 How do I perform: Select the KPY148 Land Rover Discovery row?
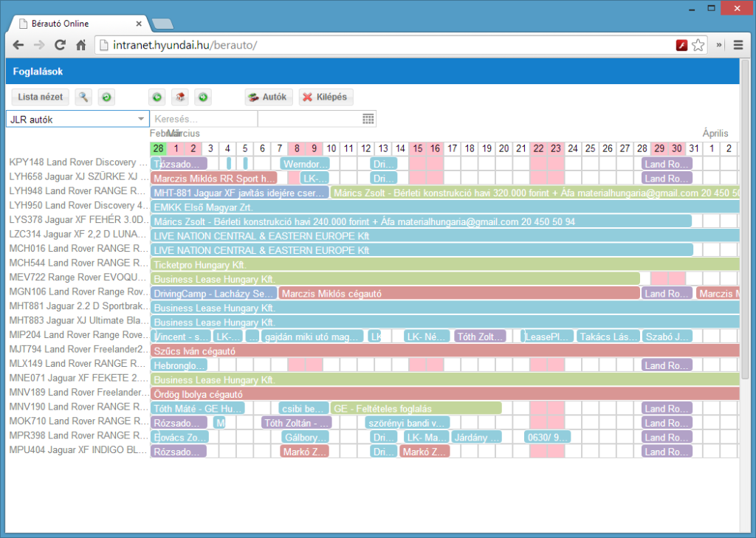[x=78, y=162]
